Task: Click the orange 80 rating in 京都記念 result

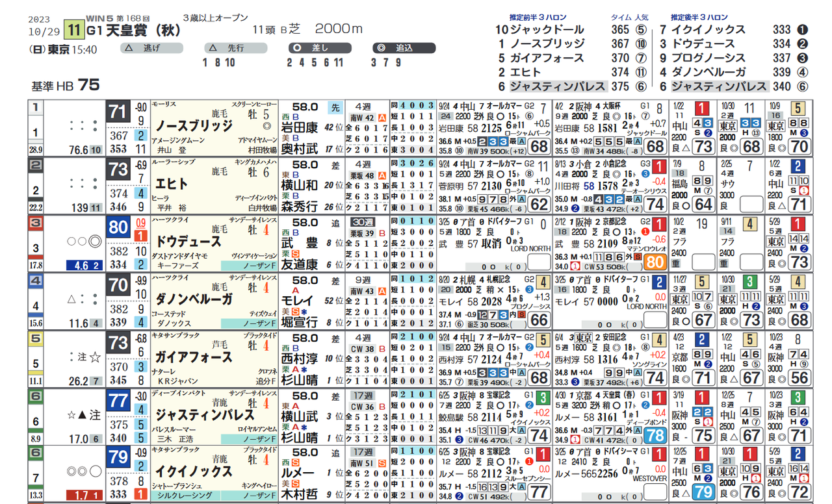Action: click(655, 262)
